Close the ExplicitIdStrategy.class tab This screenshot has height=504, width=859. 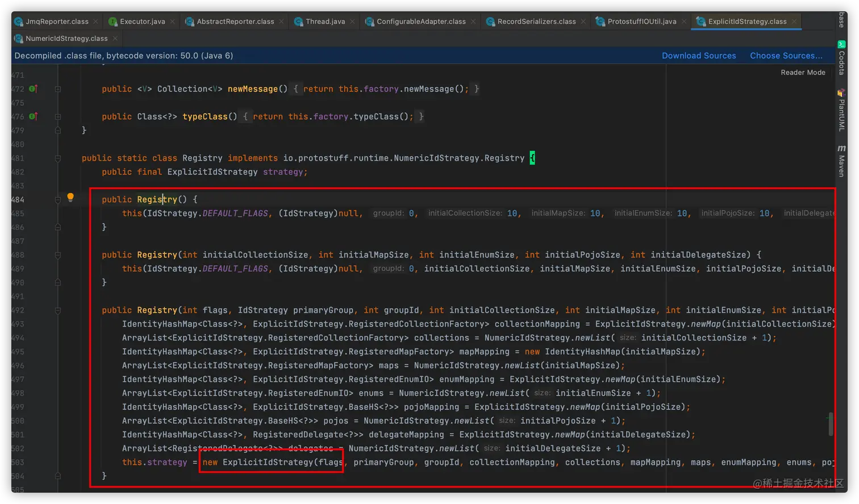click(794, 22)
